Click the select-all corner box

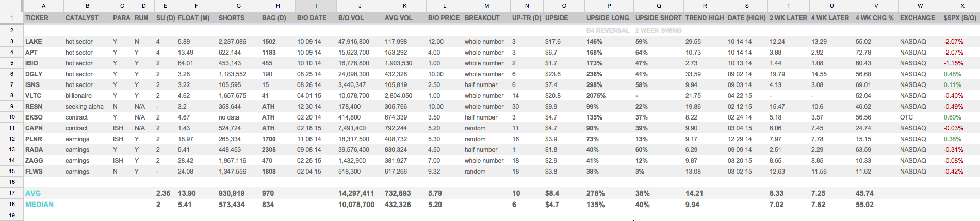pos(11,6)
